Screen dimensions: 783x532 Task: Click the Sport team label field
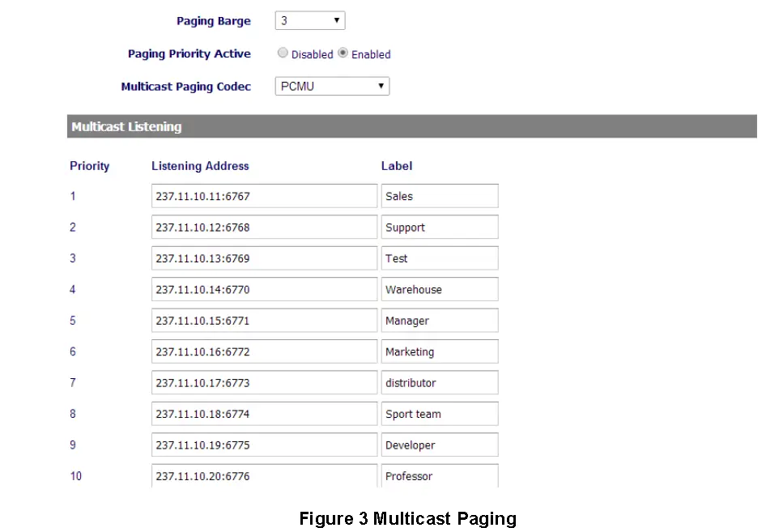(x=439, y=413)
